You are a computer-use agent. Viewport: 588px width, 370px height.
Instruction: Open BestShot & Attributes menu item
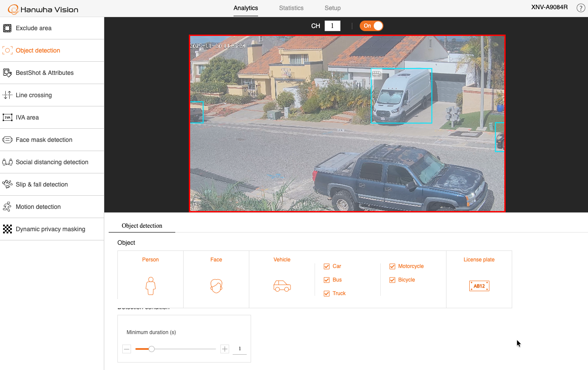[52, 73]
